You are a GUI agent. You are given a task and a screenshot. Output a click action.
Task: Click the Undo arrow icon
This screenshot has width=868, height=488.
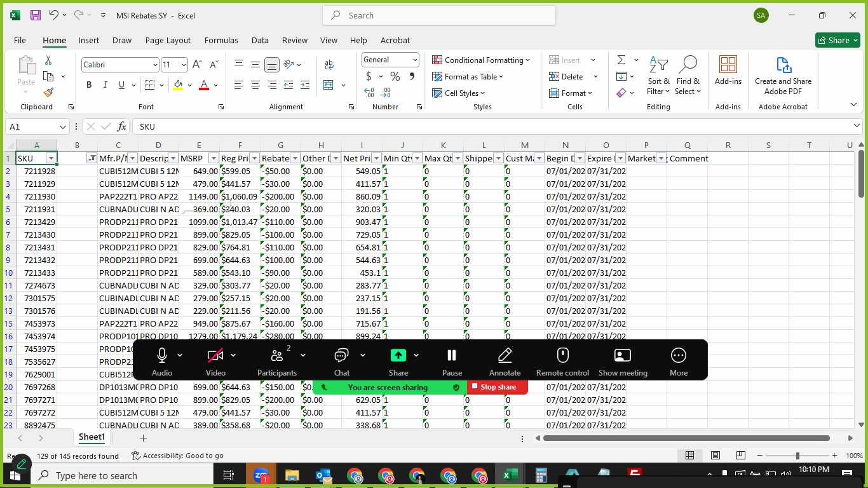tap(54, 15)
